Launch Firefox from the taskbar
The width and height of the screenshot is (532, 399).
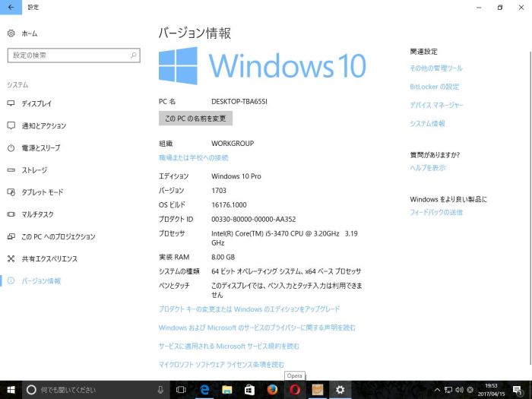click(272, 390)
